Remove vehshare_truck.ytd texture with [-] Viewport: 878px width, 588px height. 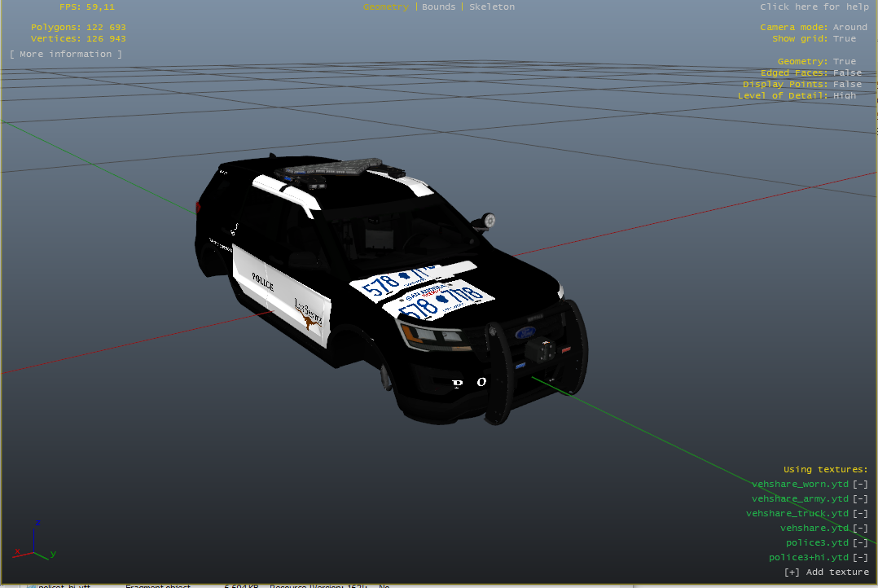point(860,513)
